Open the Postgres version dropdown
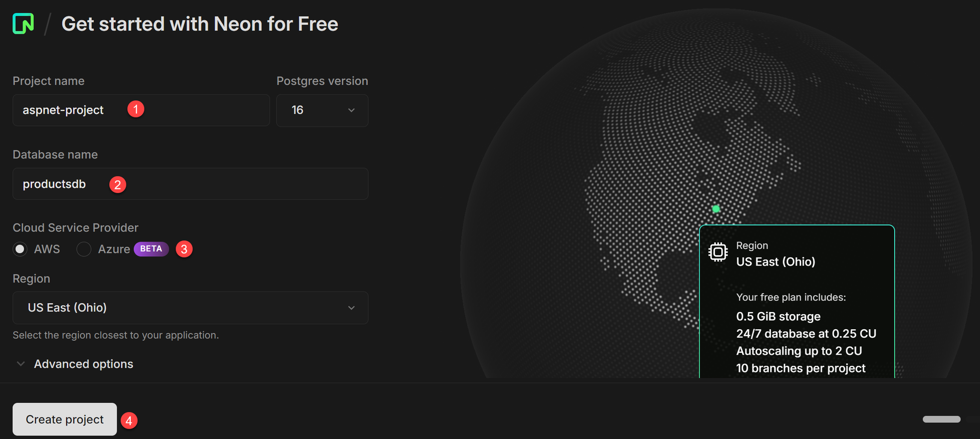Screen dimensions: 980x439 [x=322, y=110]
